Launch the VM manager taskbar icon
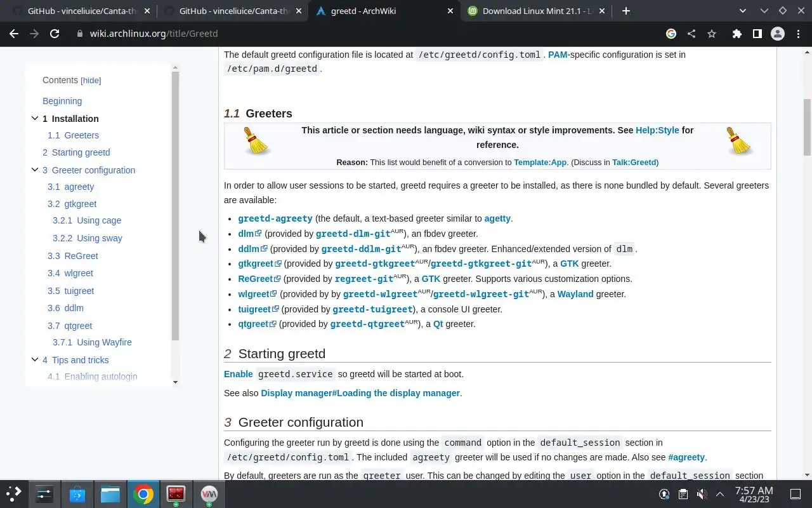This screenshot has width=812, height=508. click(209, 493)
